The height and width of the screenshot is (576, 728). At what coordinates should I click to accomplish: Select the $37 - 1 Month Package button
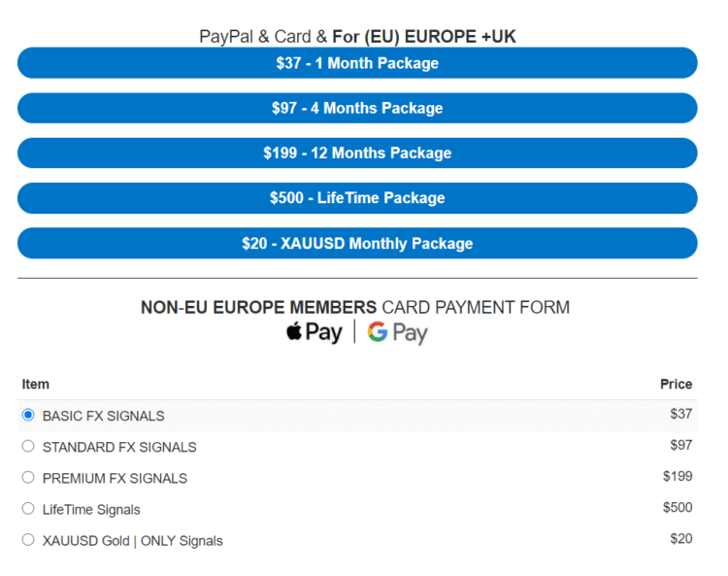coord(357,63)
